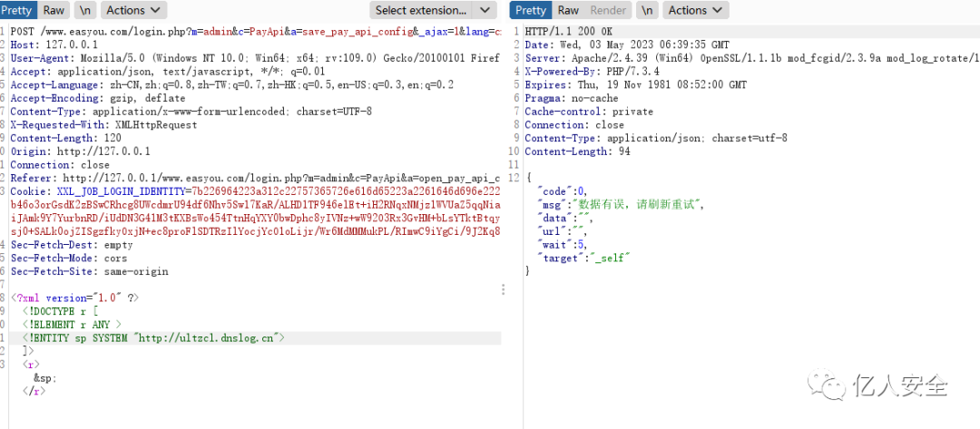Click the closing </r> tag line
Image resolution: width=980 pixels, height=429 pixels.
pos(34,392)
